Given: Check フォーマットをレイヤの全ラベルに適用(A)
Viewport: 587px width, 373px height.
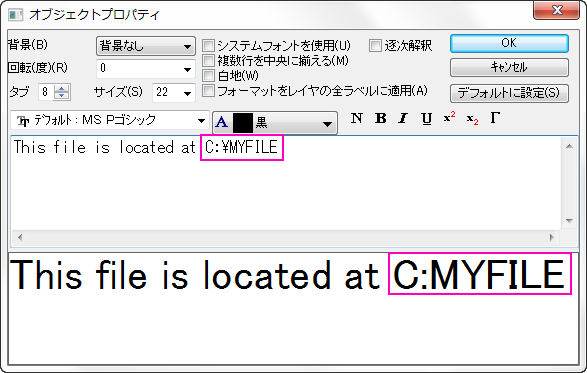Looking at the screenshot, I should click(x=209, y=91).
